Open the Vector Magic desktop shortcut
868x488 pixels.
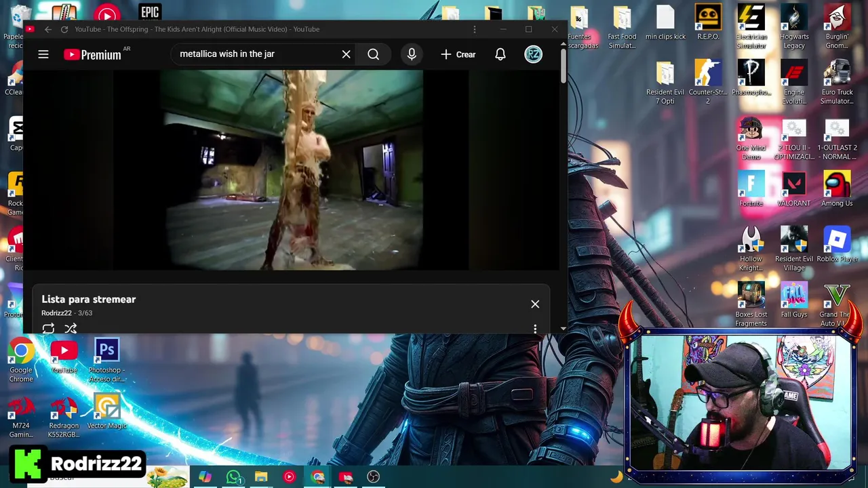(107, 412)
